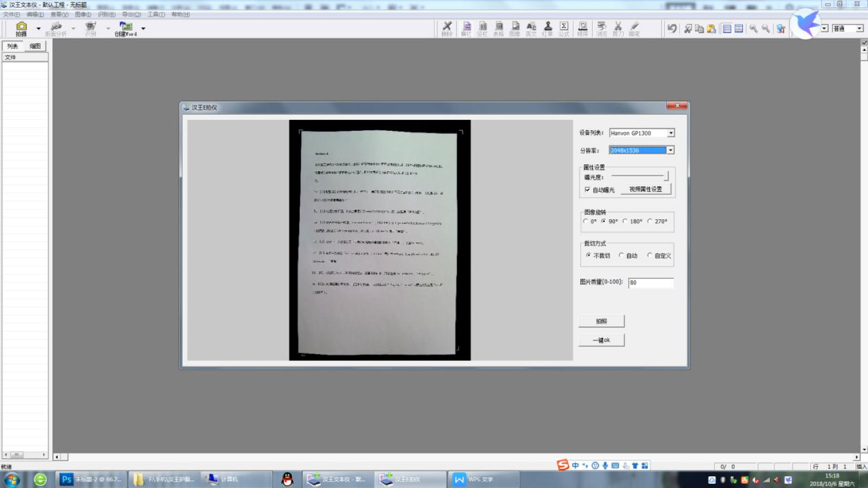Click the paste clipboard icon in toolbar
The height and width of the screenshot is (488, 868).
711,28
